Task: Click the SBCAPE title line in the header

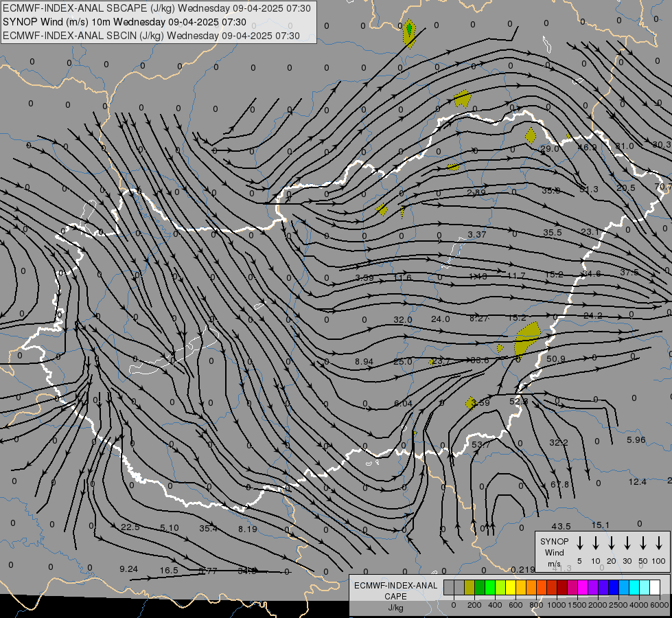Action: (x=157, y=8)
